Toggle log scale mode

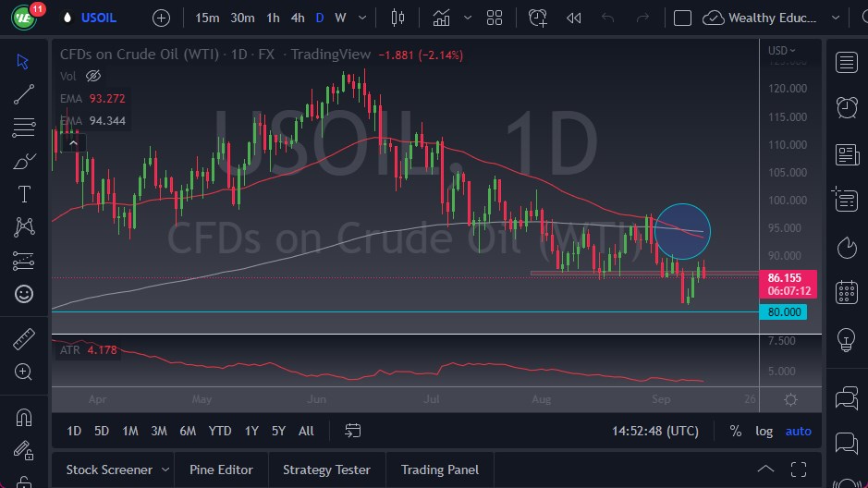click(764, 431)
